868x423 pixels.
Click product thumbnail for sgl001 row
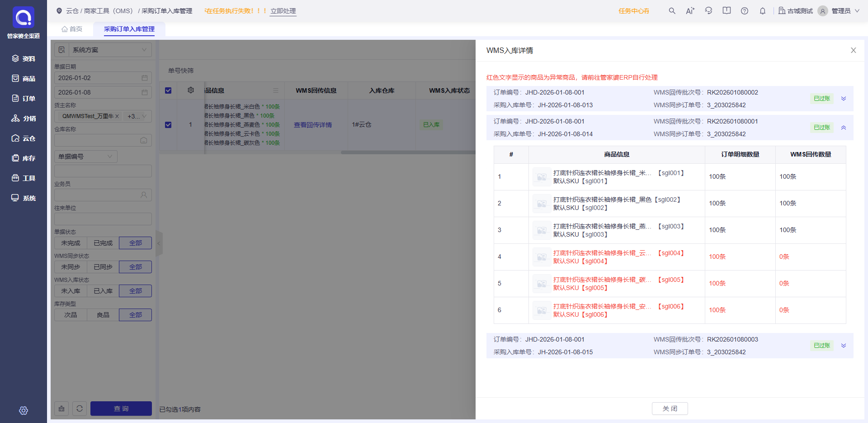tap(542, 177)
